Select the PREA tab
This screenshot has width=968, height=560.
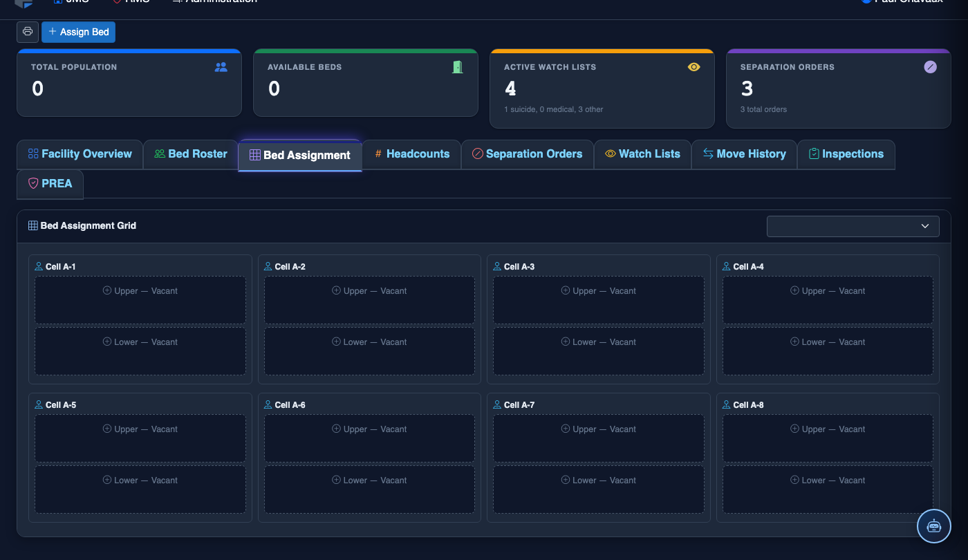(50, 184)
